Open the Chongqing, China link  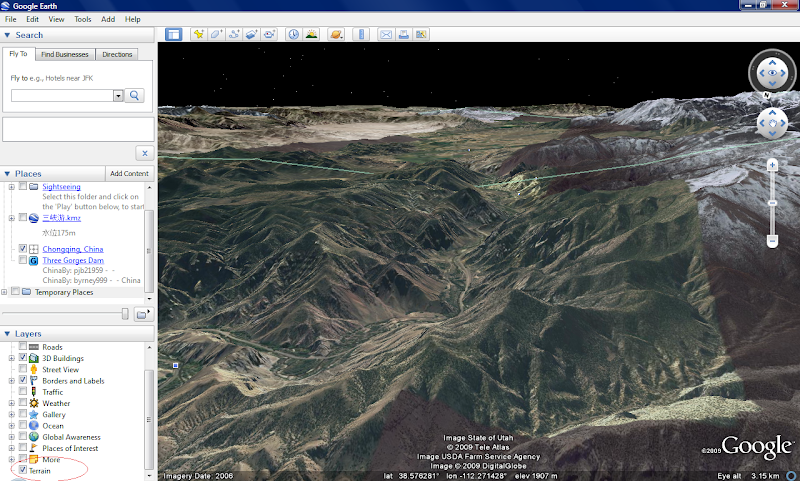73,249
